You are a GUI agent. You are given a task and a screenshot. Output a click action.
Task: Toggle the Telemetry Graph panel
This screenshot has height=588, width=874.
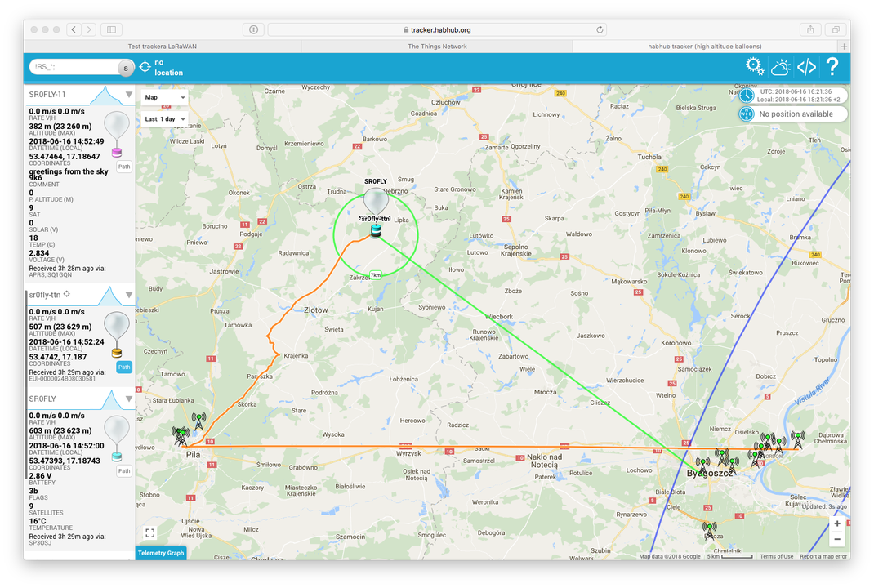tap(161, 553)
